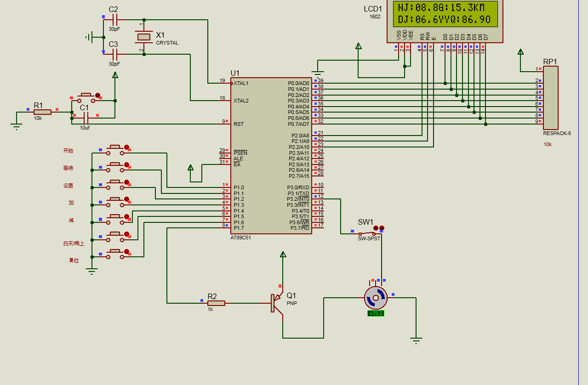Click the XTAL1 pin label
This screenshot has width=588, height=385.
click(241, 84)
